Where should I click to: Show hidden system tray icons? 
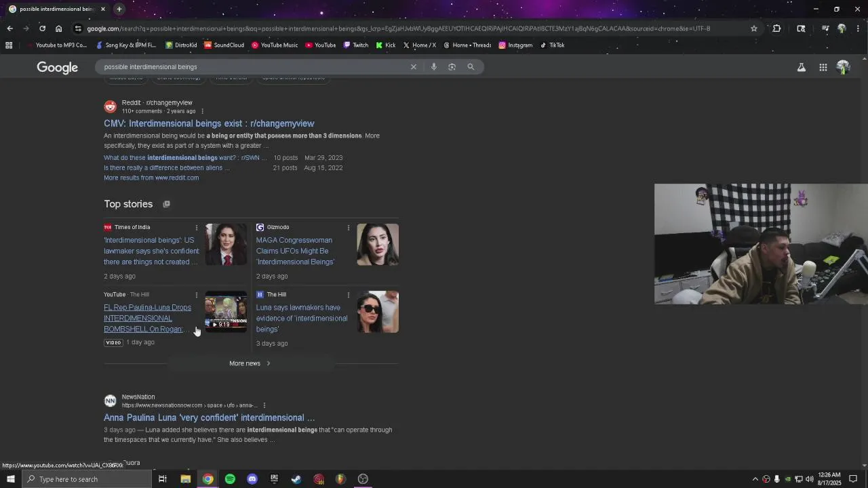[x=755, y=479]
